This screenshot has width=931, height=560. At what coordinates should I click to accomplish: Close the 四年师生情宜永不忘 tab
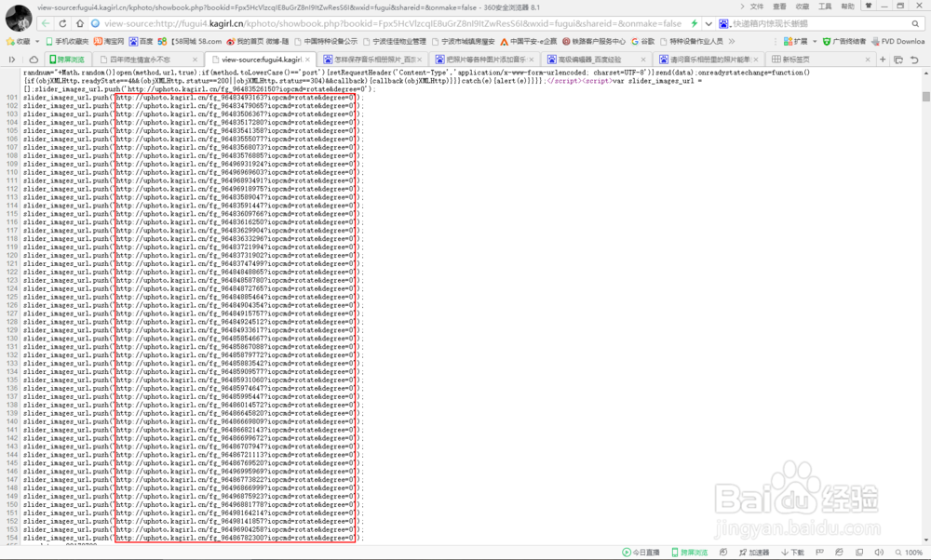(195, 60)
